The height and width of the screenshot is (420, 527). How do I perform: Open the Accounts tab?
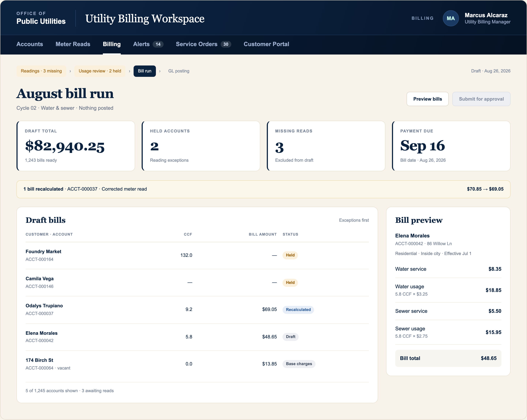tap(30, 44)
